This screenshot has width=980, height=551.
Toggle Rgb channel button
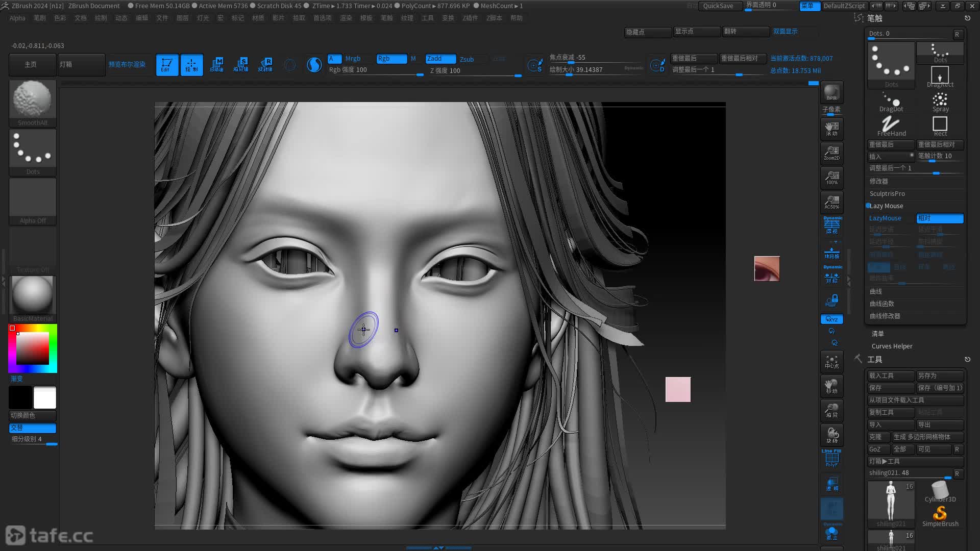(x=391, y=59)
